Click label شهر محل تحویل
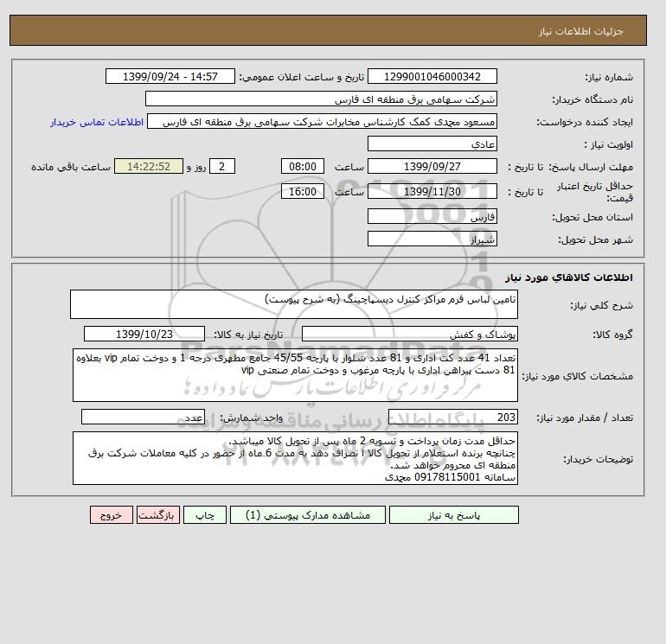Viewport: 666px width, 644px height. (595, 239)
